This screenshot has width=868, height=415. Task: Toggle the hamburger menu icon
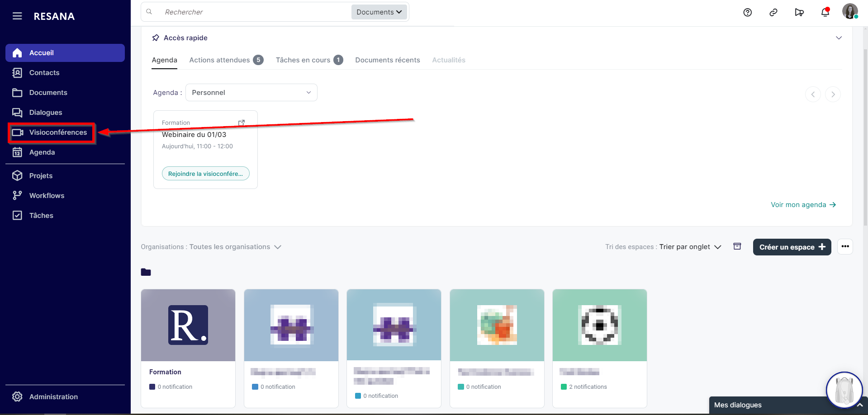17,16
